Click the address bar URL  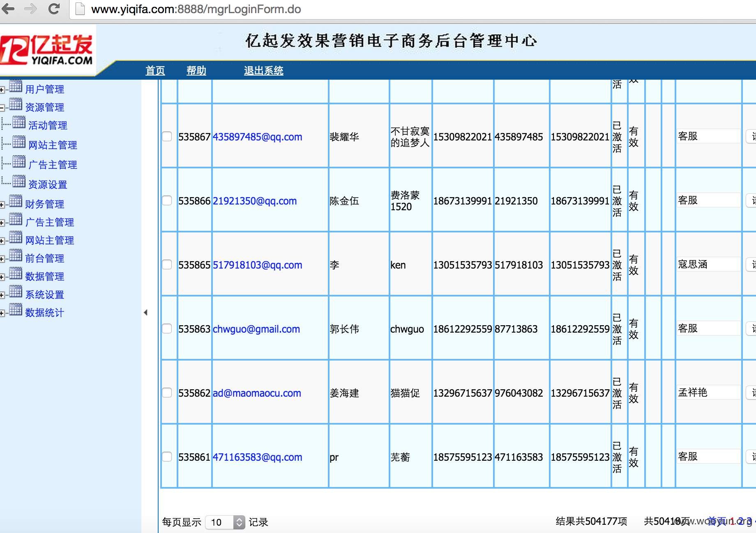(196, 9)
